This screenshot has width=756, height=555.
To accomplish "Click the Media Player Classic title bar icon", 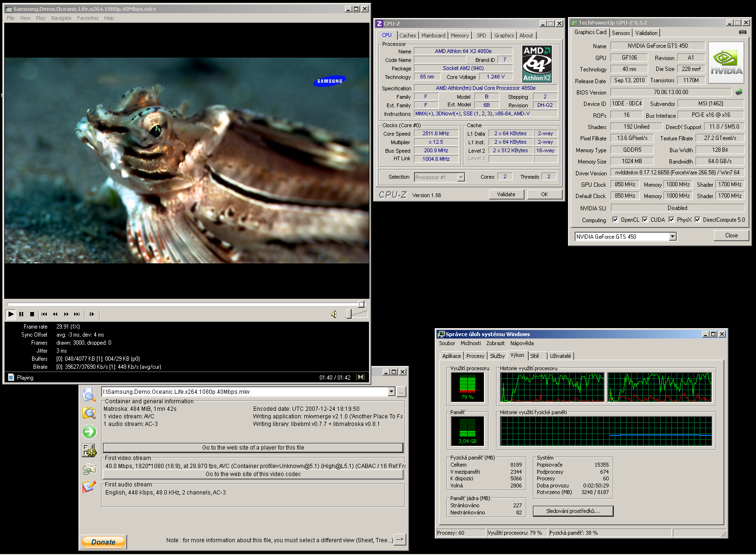I will [9, 9].
